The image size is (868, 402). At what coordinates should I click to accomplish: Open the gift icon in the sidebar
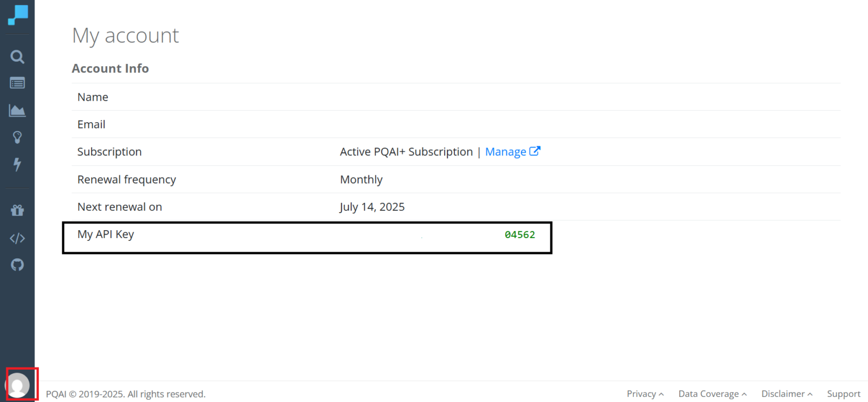point(18,211)
